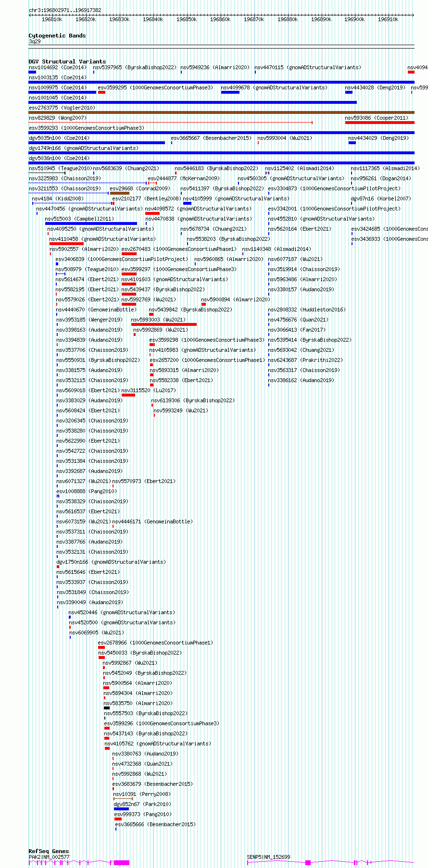Select esv3599293 (1000GenomesConsortiumPhase3) label
This screenshot has width=428, height=868.
87,128
